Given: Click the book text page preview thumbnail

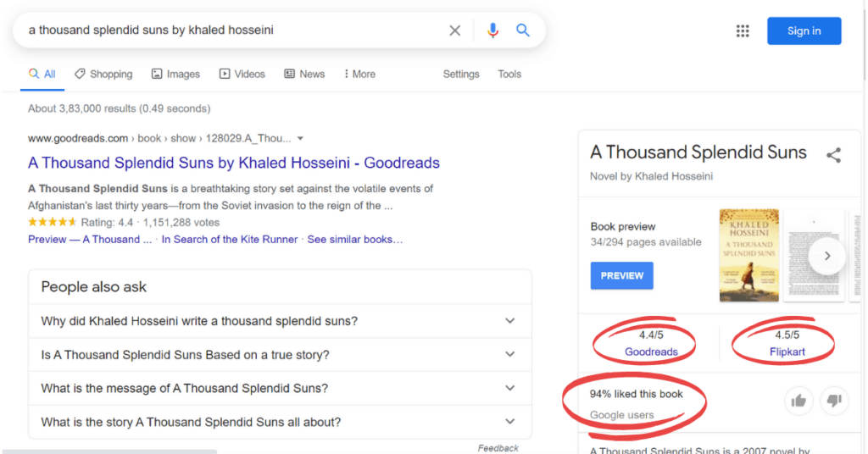Looking at the screenshot, I should (813, 255).
